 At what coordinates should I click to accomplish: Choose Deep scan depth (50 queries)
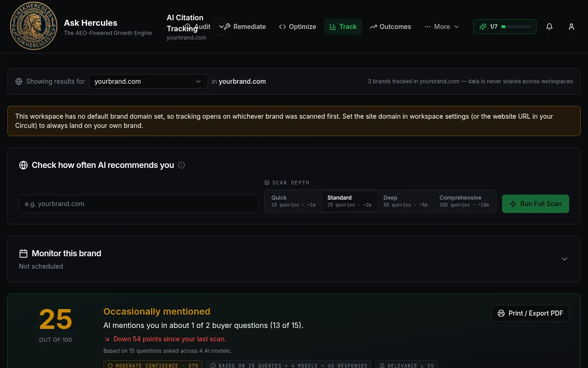tap(405, 201)
